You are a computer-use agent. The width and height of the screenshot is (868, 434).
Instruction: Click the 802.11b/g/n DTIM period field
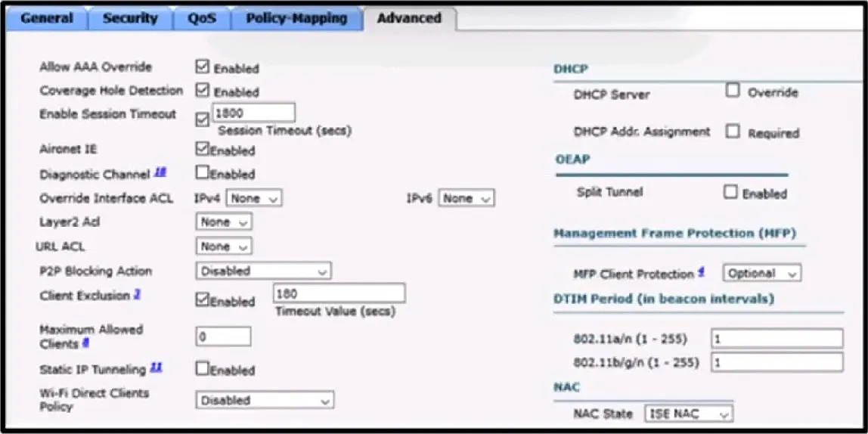(x=777, y=363)
